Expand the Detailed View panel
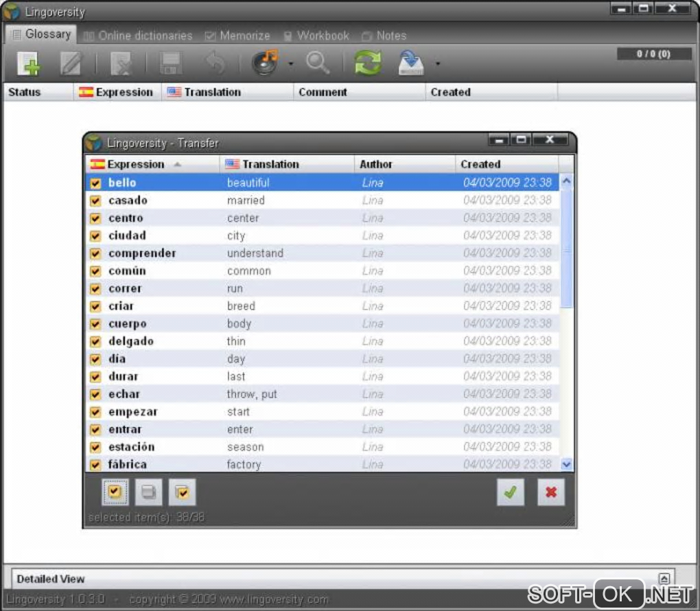700x611 pixels. point(664,579)
